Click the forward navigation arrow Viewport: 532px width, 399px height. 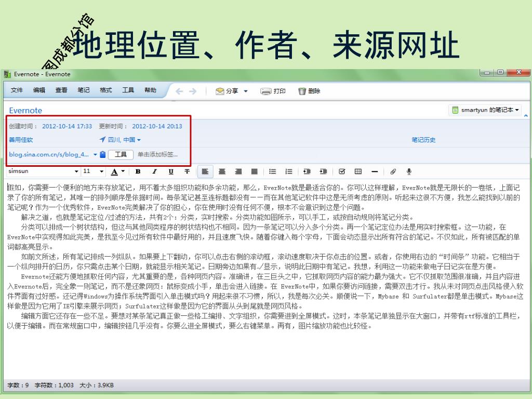point(192,91)
